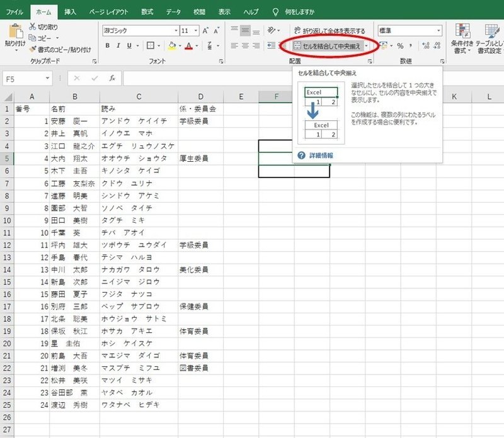Decrease font size with the smaller A icon
504x438 pixels.
[216, 30]
